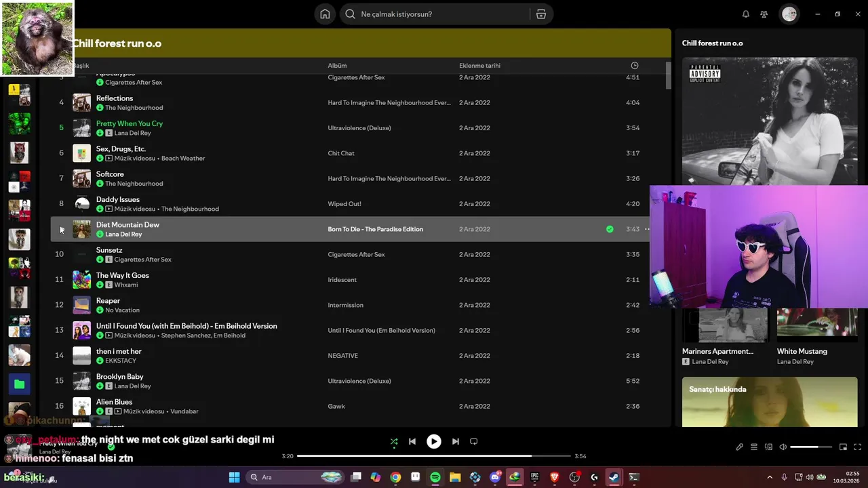Sort by duration clock header icon
The image size is (868, 488).
(635, 66)
